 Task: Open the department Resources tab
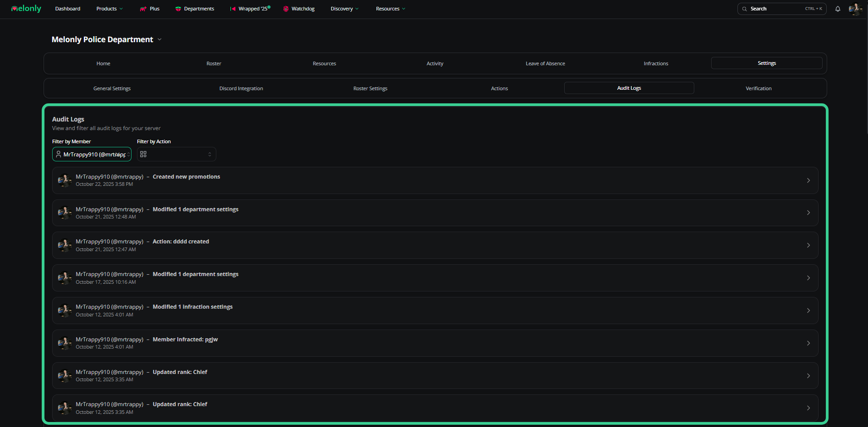click(324, 63)
